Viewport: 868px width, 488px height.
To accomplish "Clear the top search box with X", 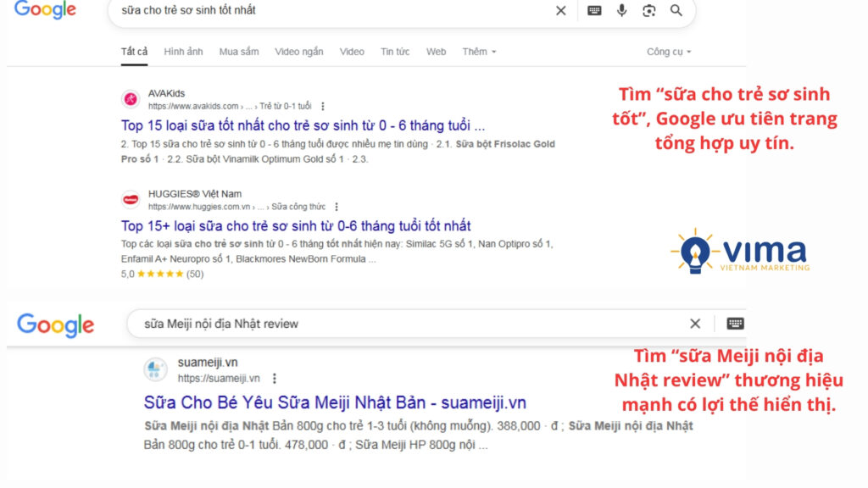I will click(x=561, y=10).
